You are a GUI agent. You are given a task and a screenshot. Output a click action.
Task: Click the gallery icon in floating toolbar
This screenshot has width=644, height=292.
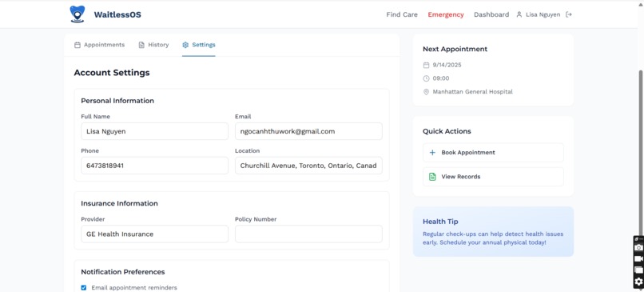pos(638,270)
